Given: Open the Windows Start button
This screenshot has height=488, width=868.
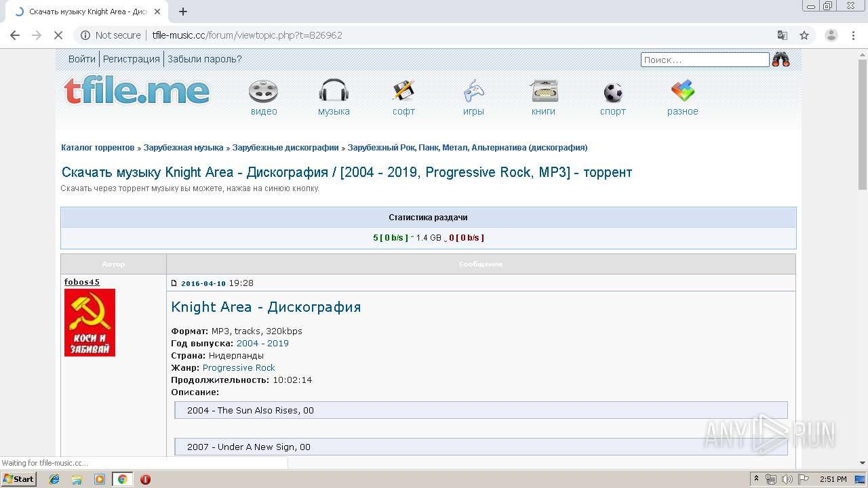Looking at the screenshot, I should coord(19,479).
